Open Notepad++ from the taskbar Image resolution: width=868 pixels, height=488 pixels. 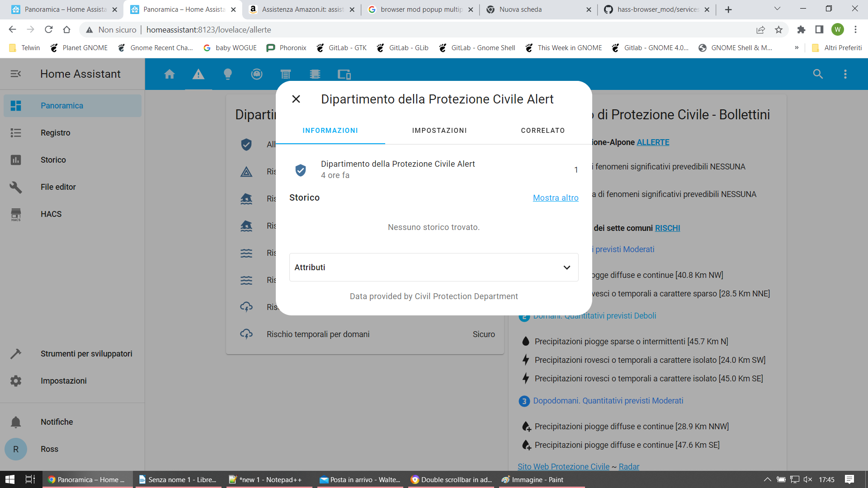click(x=267, y=480)
